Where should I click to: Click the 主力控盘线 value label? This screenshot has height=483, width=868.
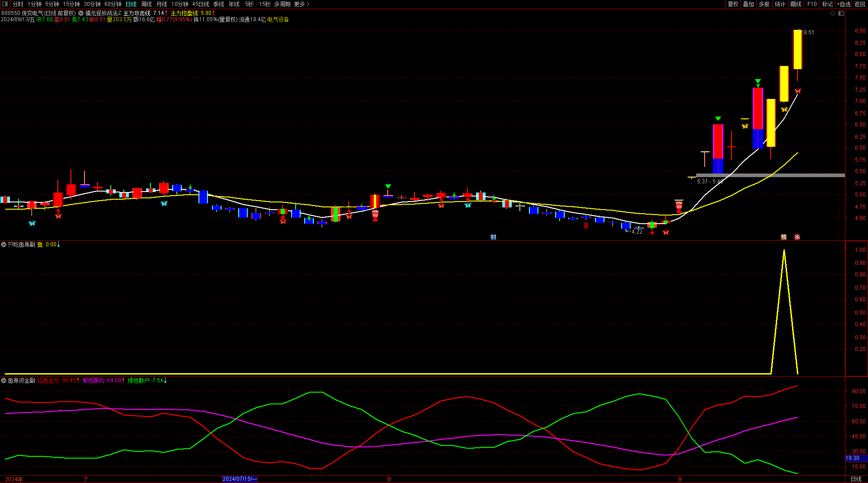click(x=193, y=13)
